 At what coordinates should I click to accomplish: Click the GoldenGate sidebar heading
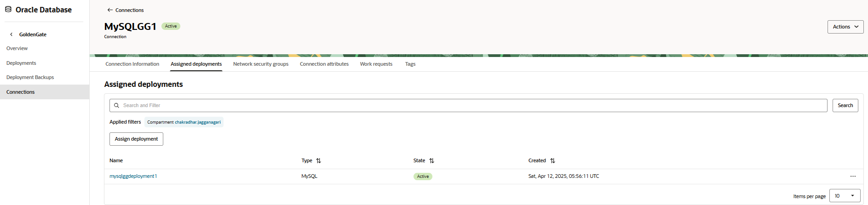click(33, 34)
